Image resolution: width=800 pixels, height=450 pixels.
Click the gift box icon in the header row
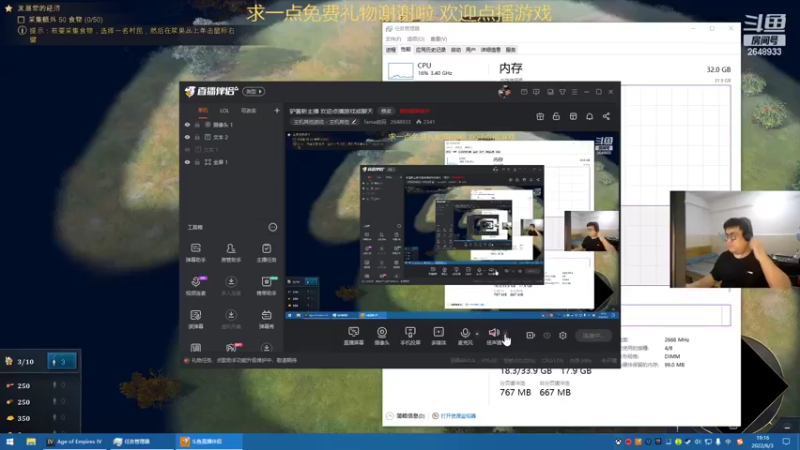[x=540, y=116]
